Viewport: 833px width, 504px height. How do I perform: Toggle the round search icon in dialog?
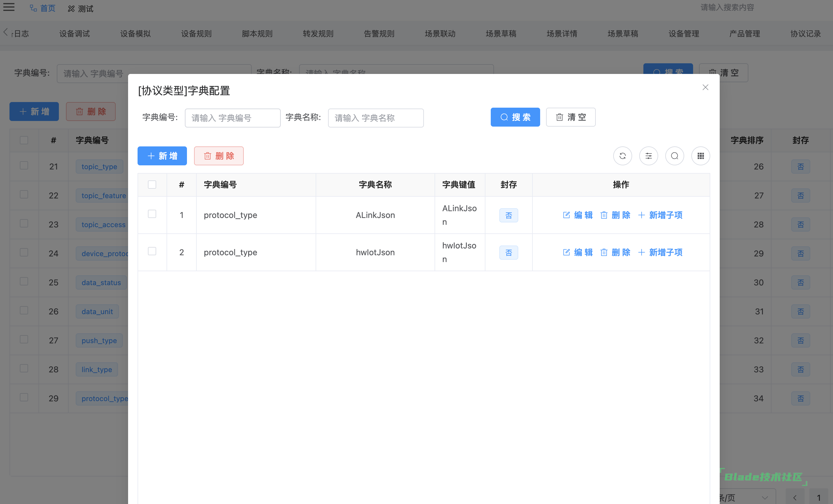pos(674,156)
